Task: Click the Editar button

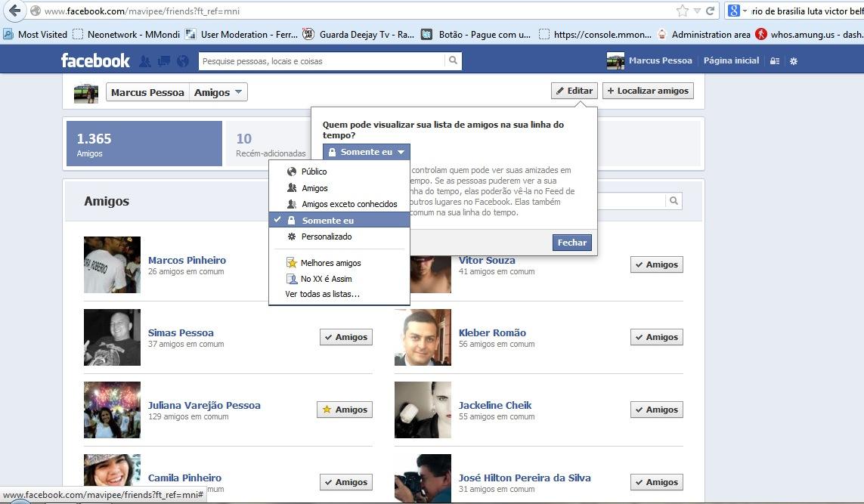Action: click(x=574, y=91)
